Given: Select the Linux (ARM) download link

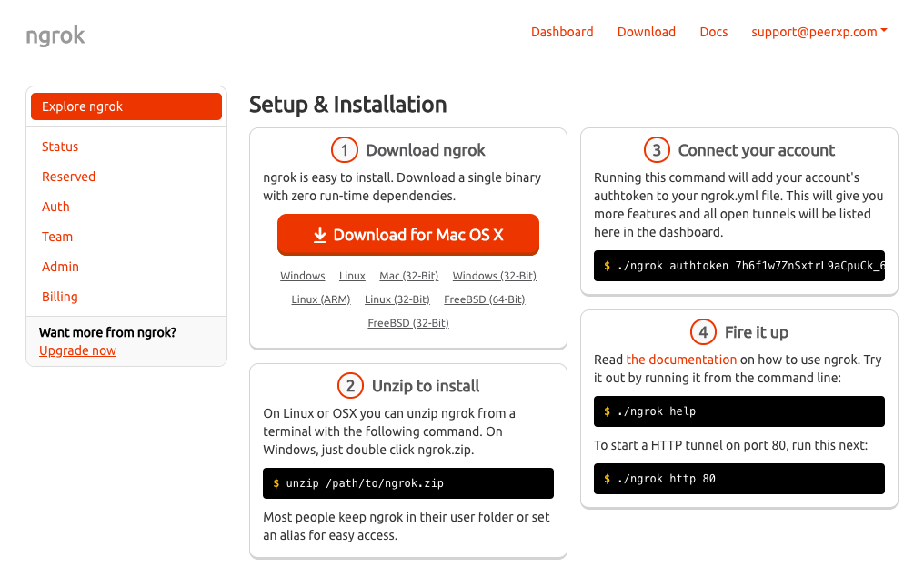Looking at the screenshot, I should (x=320, y=299).
